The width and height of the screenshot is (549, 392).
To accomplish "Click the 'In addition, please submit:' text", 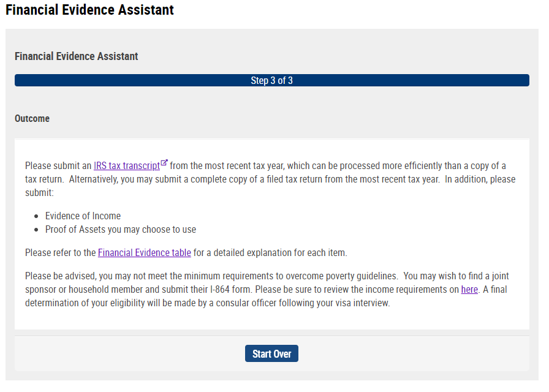I will coord(270,186).
